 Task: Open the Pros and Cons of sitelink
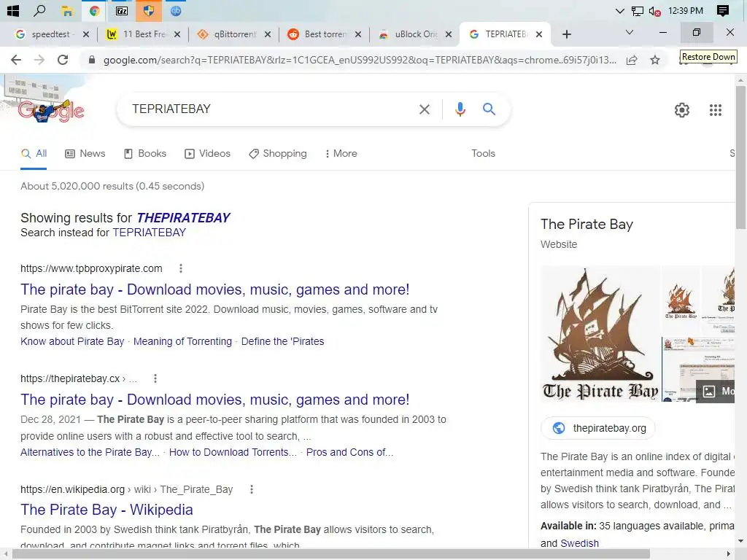coord(349,452)
